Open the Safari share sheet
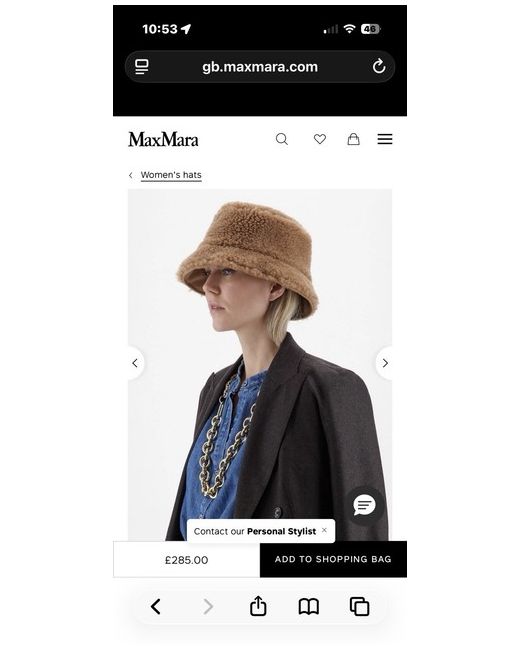The image size is (520, 650). pos(258,606)
